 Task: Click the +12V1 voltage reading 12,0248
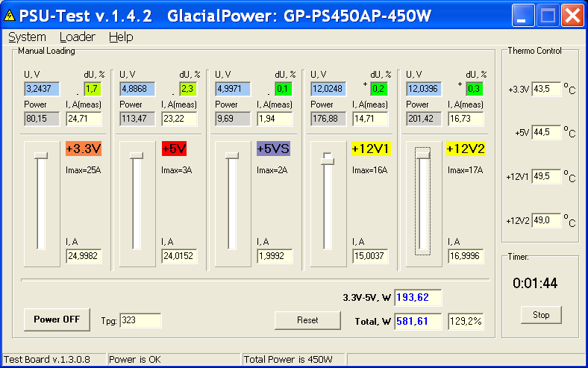coord(328,89)
